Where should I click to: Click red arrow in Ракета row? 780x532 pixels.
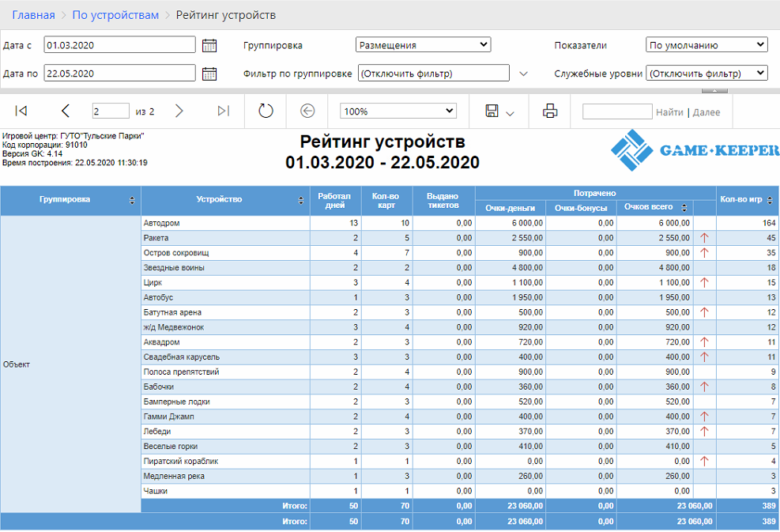[704, 238]
